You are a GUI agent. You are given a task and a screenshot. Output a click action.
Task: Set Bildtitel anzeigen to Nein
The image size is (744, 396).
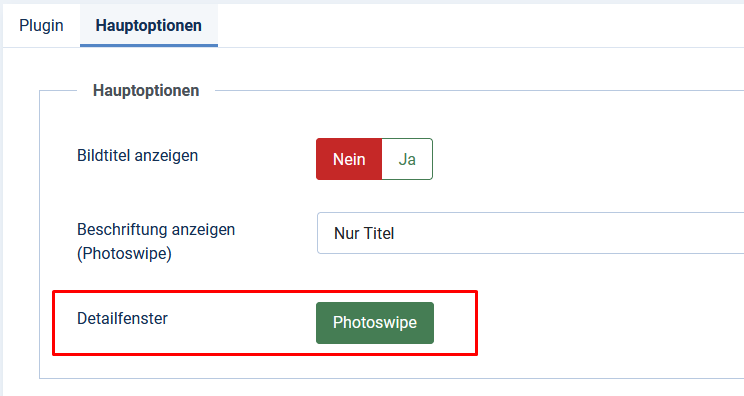349,159
